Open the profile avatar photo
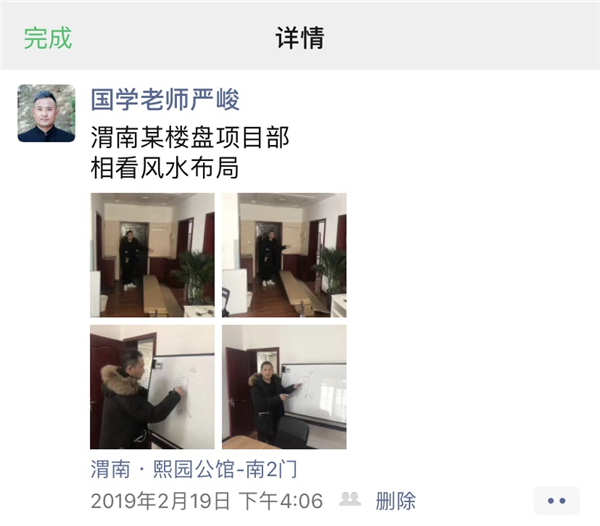This screenshot has height=526, width=600. (x=46, y=113)
